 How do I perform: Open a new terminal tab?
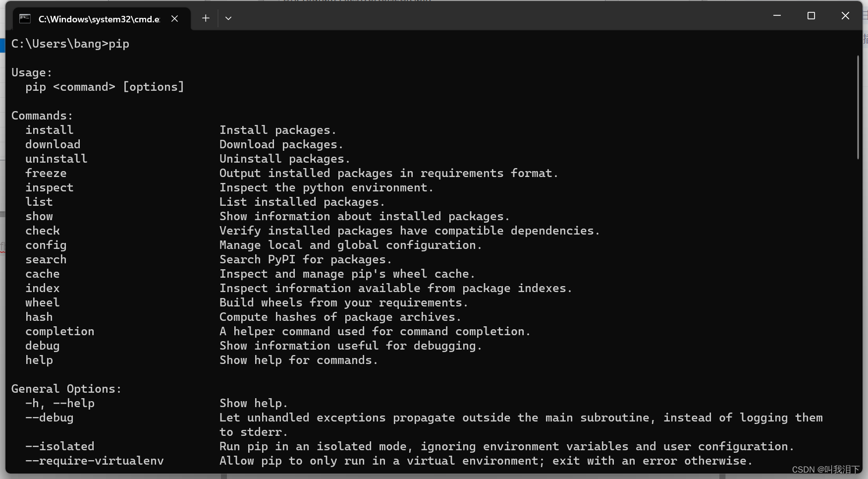(205, 18)
